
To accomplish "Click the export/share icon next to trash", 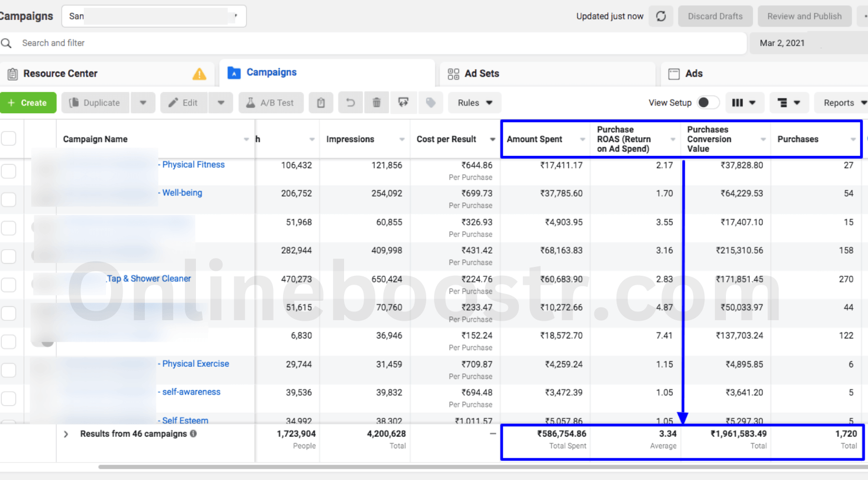I will (403, 103).
